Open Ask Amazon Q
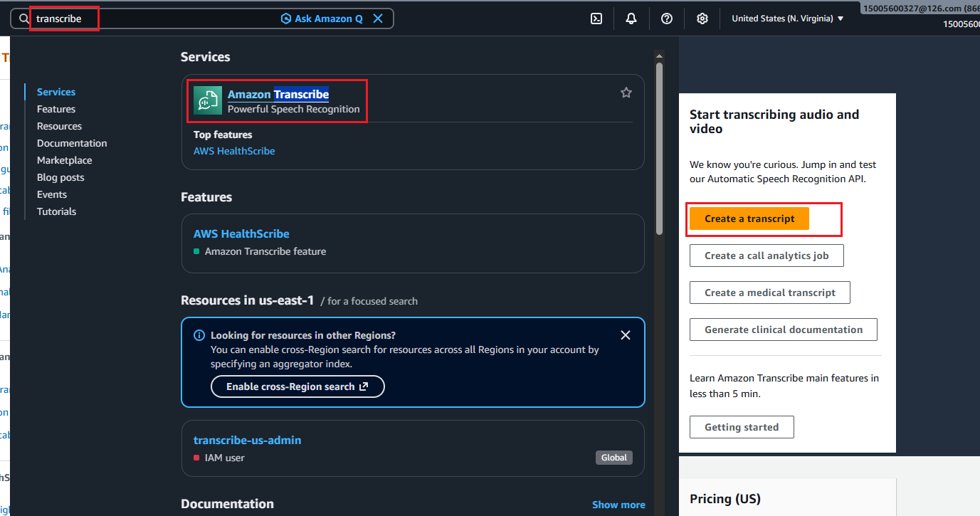Image resolution: width=980 pixels, height=516 pixels. coord(322,19)
